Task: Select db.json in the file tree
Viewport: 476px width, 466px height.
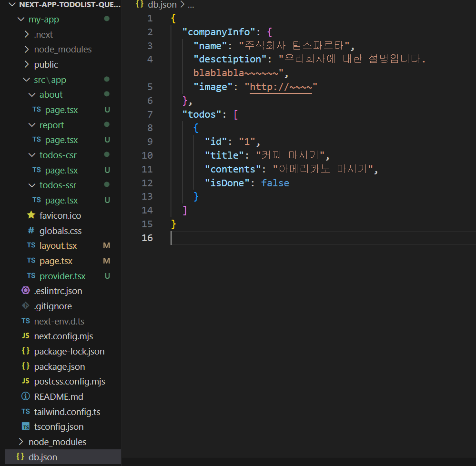Action: (x=63, y=456)
